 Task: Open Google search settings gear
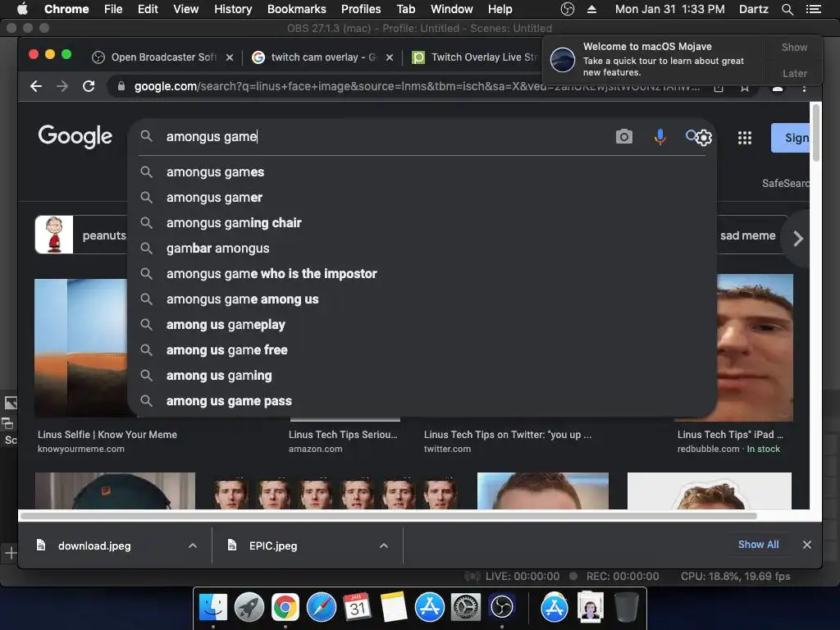pyautogui.click(x=703, y=138)
